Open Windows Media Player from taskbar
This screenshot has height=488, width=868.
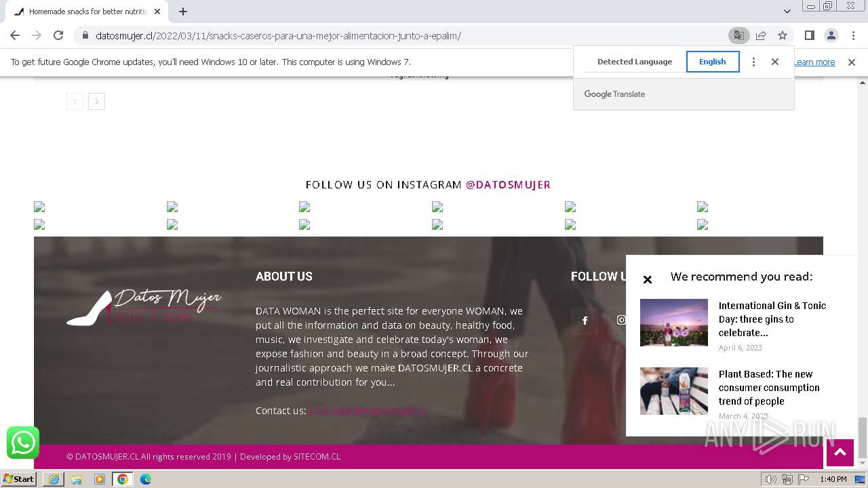pos(100,479)
